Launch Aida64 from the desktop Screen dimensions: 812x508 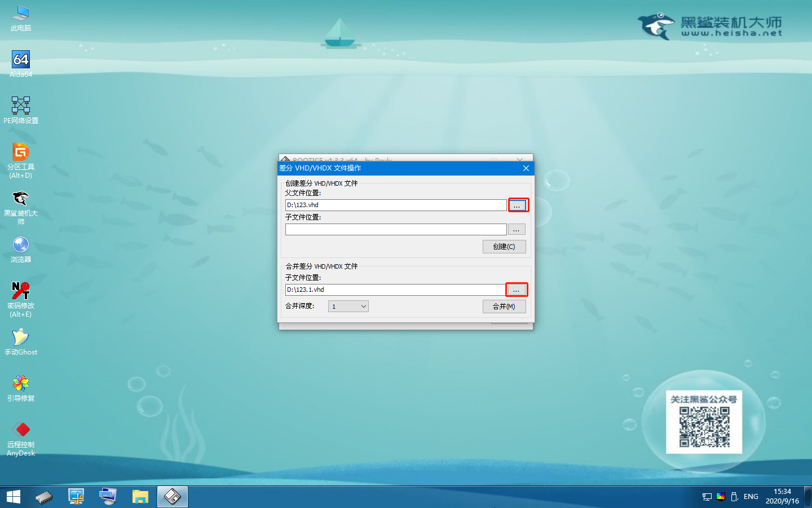[21, 64]
